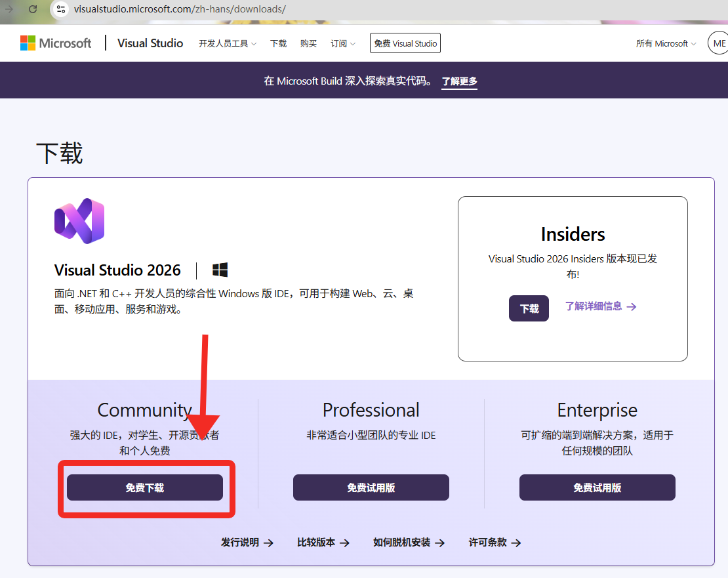Open the ME account avatar
Viewport: 728px width, 578px height.
pos(718,43)
